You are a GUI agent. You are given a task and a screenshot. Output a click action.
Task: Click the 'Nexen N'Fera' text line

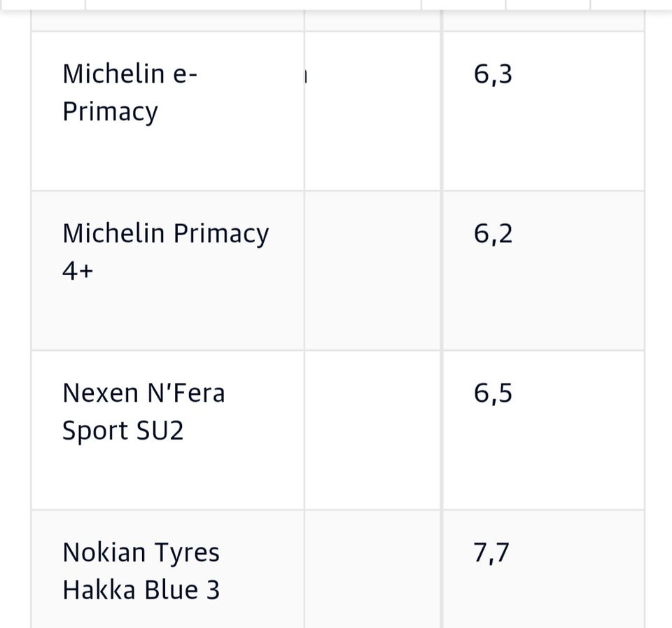tap(143, 393)
